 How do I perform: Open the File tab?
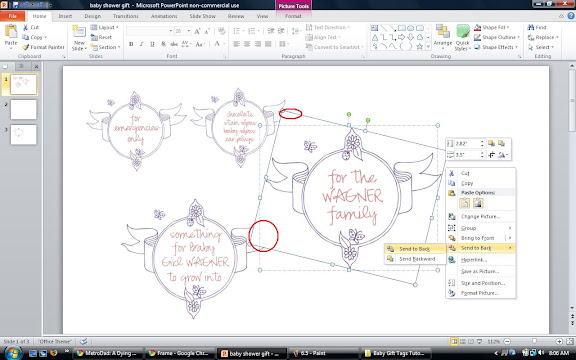(x=12, y=16)
